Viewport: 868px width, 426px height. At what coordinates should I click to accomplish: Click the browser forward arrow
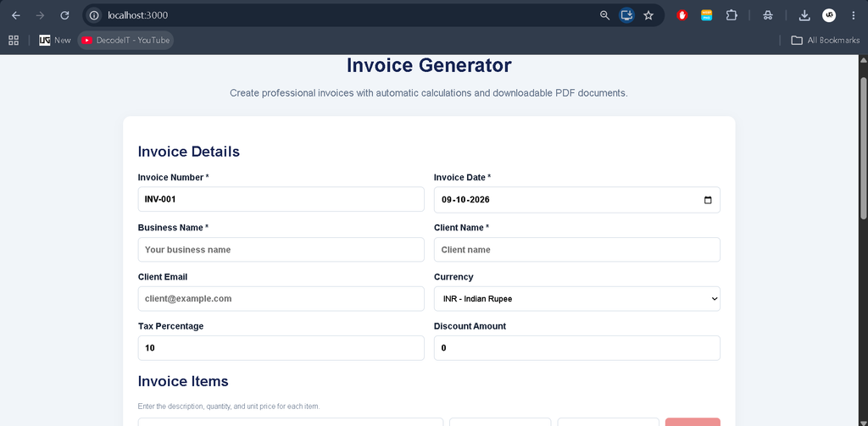point(40,15)
